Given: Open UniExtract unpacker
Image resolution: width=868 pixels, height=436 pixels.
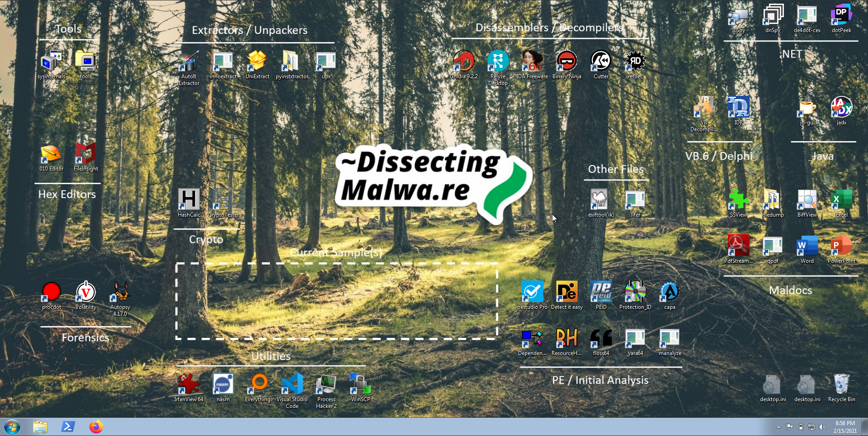Looking at the screenshot, I should click(x=257, y=65).
